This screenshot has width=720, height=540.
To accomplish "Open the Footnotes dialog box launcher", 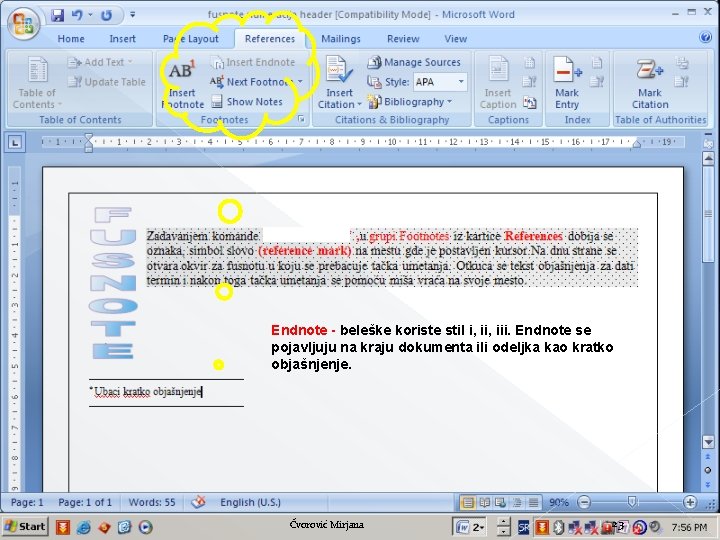I will pos(301,119).
